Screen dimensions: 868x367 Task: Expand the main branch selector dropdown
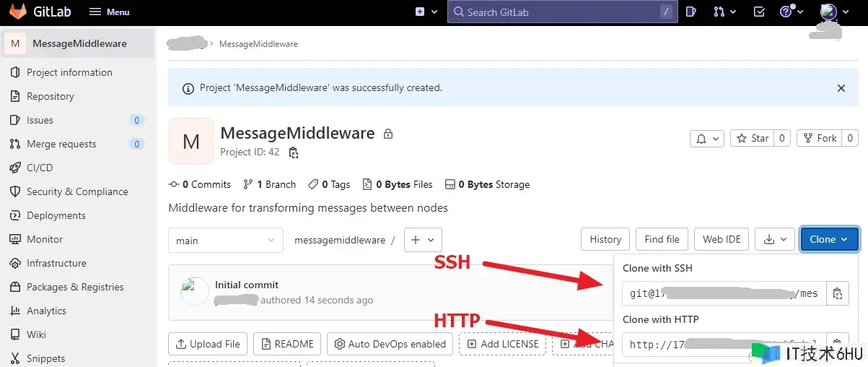coord(226,240)
